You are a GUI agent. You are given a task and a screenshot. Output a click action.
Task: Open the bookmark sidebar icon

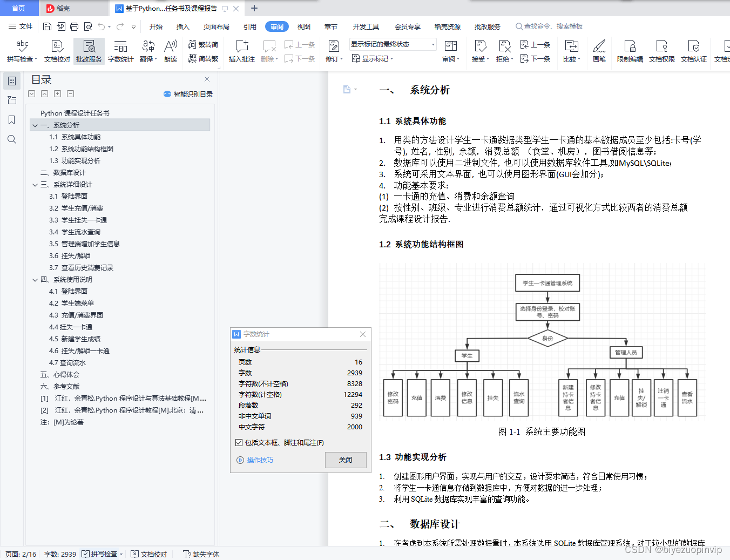(x=12, y=120)
